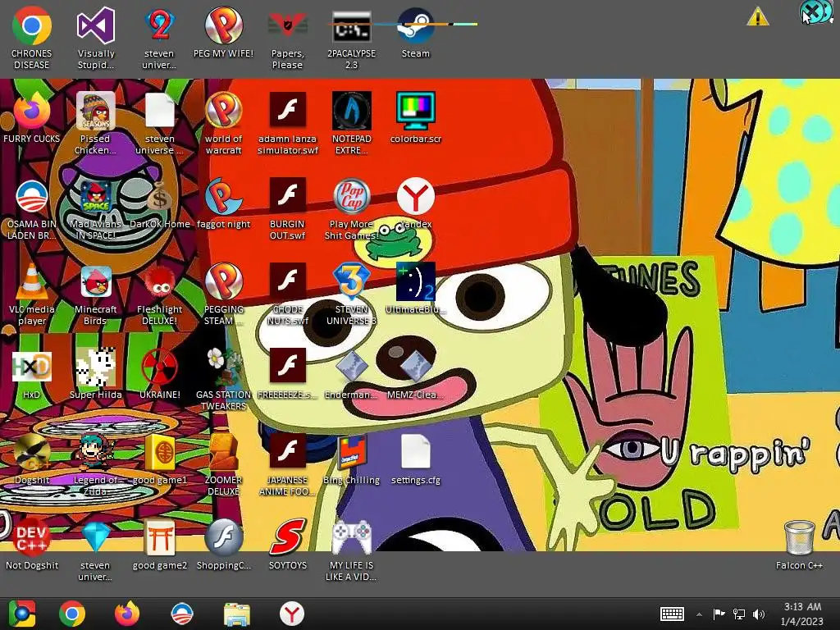Open the Visually Stupid Visual Studio shortcut

tap(95, 25)
